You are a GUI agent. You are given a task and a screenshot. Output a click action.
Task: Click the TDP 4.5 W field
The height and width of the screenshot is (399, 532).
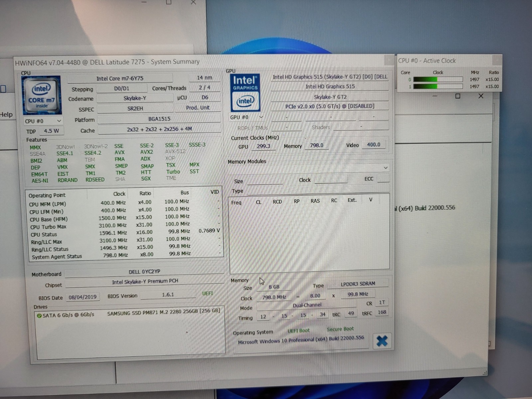(x=51, y=131)
